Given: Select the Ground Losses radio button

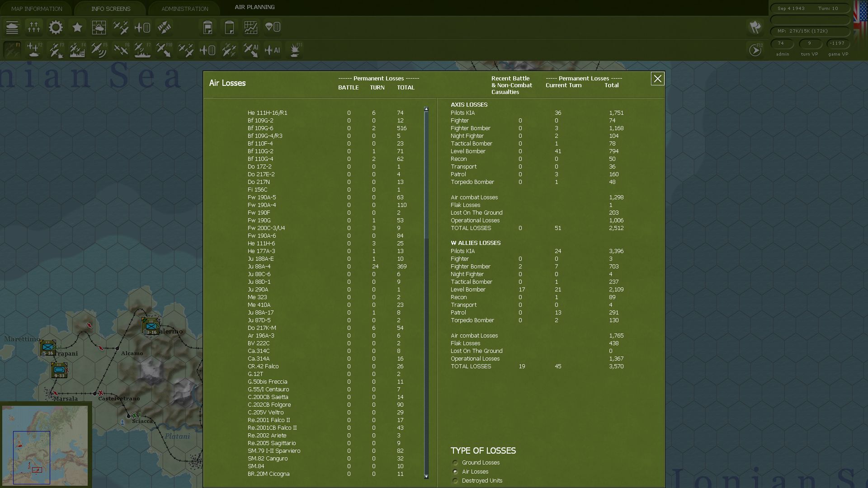Looking at the screenshot, I should 455,463.
